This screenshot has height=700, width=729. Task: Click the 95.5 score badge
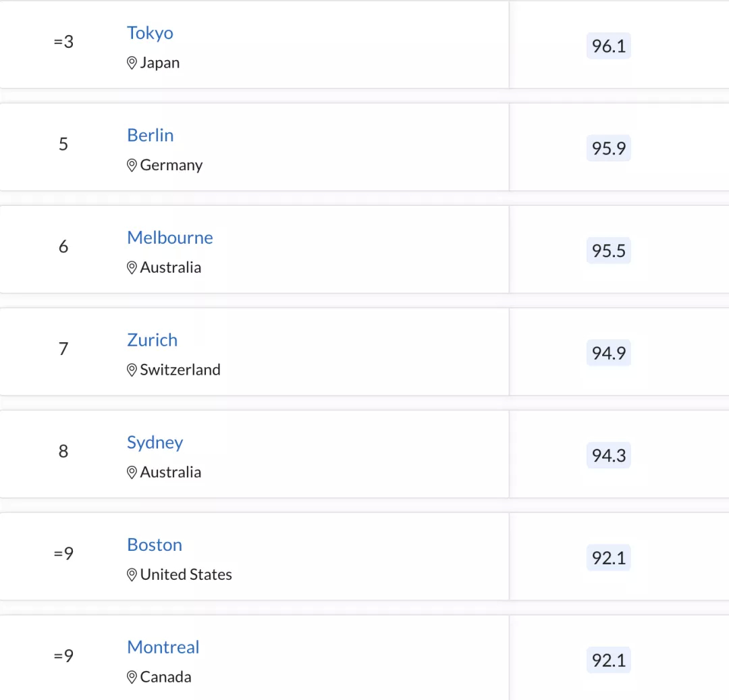pyautogui.click(x=609, y=250)
